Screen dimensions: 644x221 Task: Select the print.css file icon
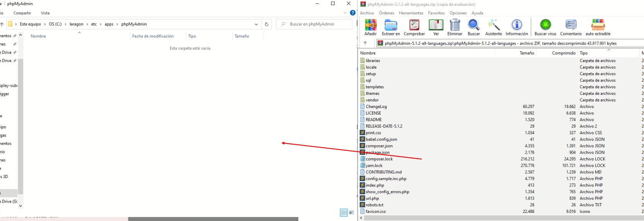pyautogui.click(x=362, y=133)
